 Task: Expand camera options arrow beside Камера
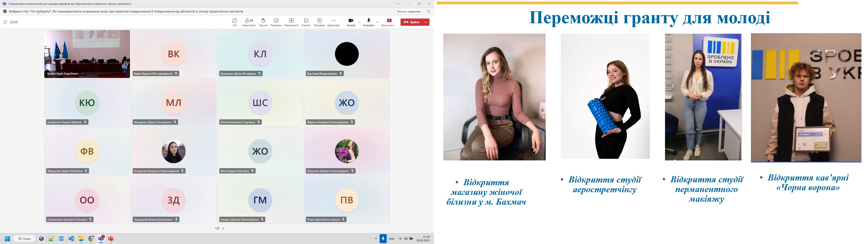point(359,22)
